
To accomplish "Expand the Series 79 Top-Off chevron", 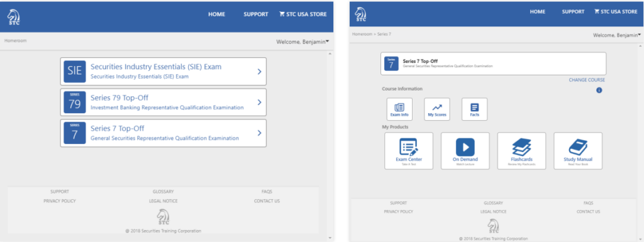I will pos(259,102).
